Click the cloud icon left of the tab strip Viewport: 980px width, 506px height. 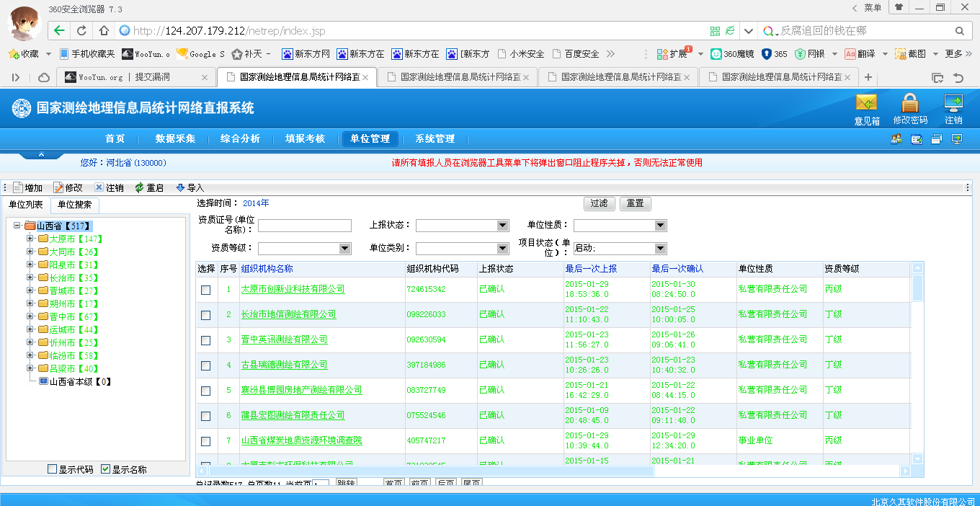click(43, 77)
